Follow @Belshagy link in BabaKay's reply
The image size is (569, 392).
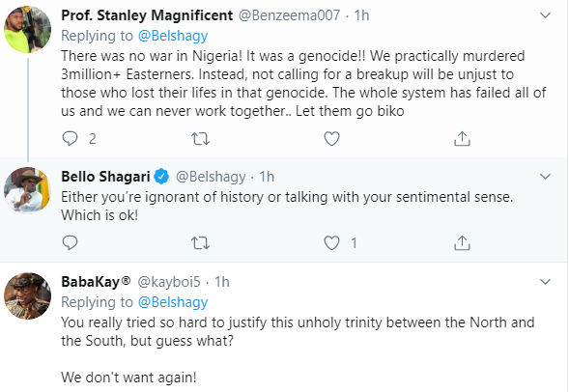pos(173,302)
